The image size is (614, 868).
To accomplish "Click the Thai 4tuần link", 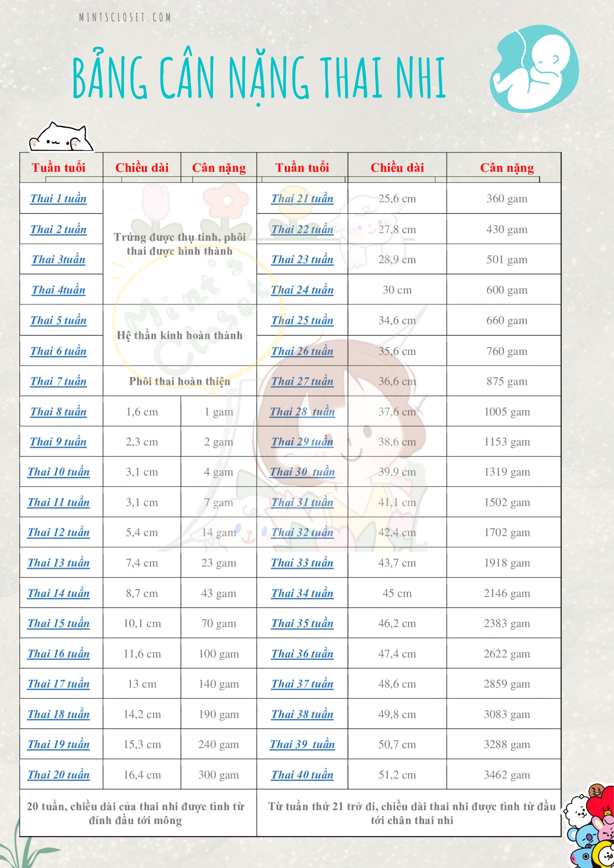I will pyautogui.click(x=58, y=290).
